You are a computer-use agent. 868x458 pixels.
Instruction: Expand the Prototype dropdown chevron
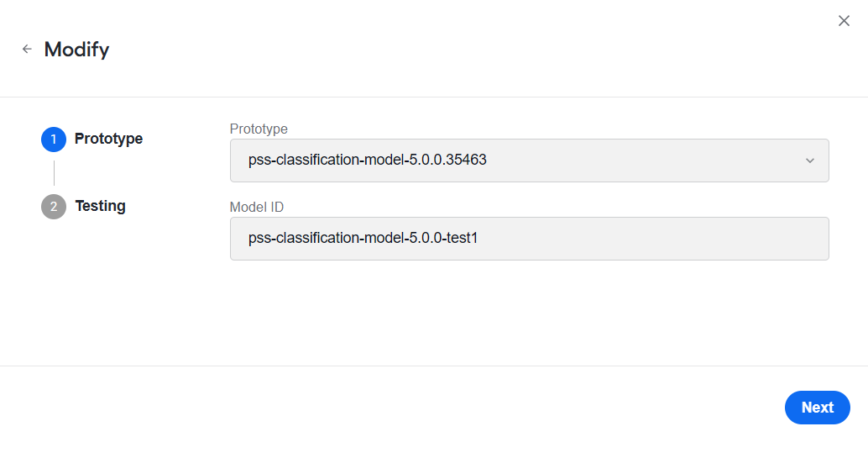coord(810,161)
